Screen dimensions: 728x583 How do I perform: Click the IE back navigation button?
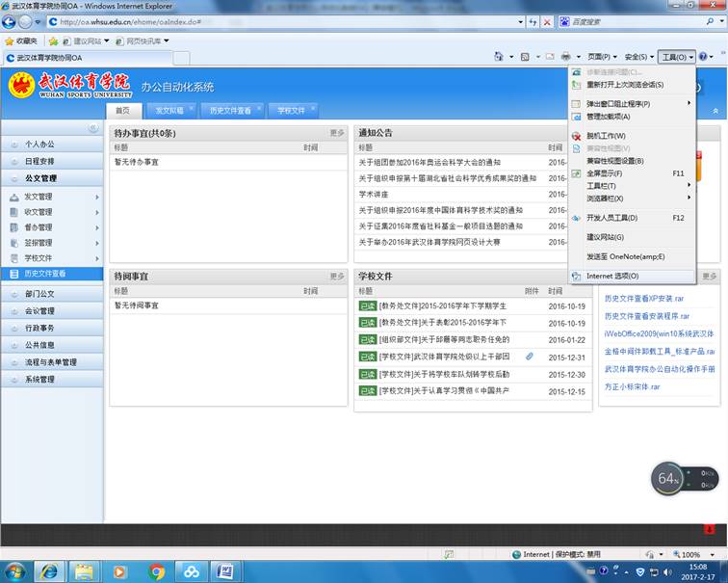[11, 21]
